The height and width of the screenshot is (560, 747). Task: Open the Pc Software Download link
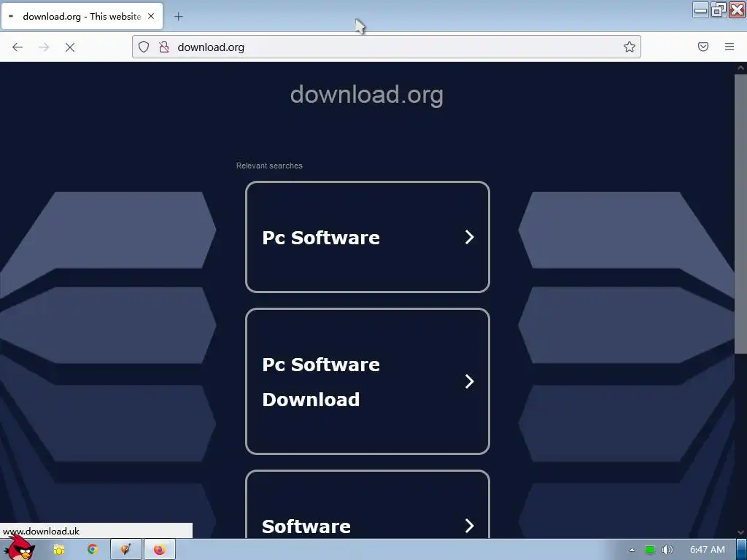tap(368, 381)
